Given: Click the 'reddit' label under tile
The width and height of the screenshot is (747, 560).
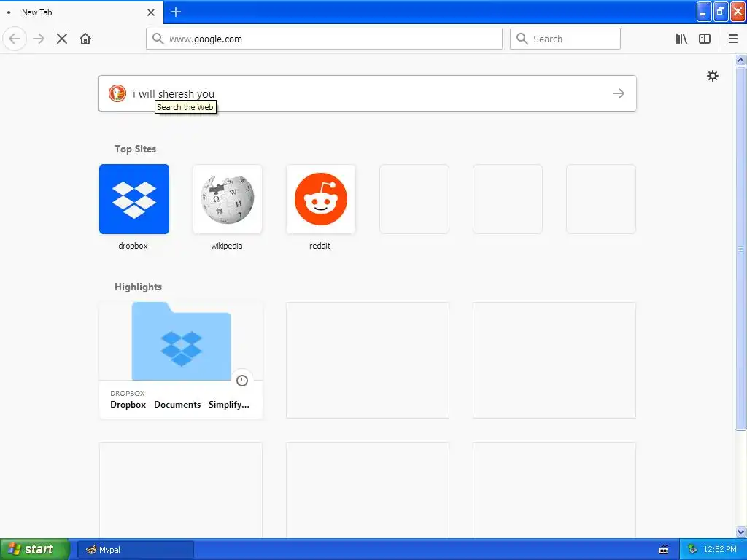Looking at the screenshot, I should [320, 246].
